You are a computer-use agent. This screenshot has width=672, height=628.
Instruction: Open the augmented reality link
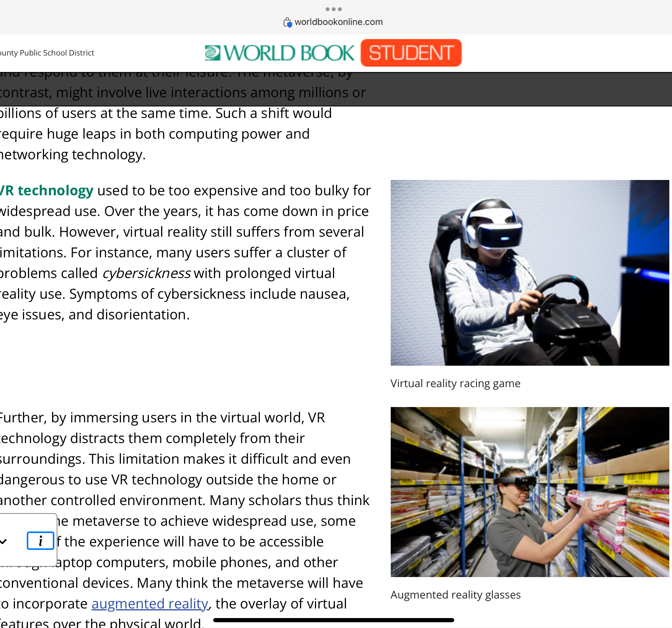tap(150, 603)
